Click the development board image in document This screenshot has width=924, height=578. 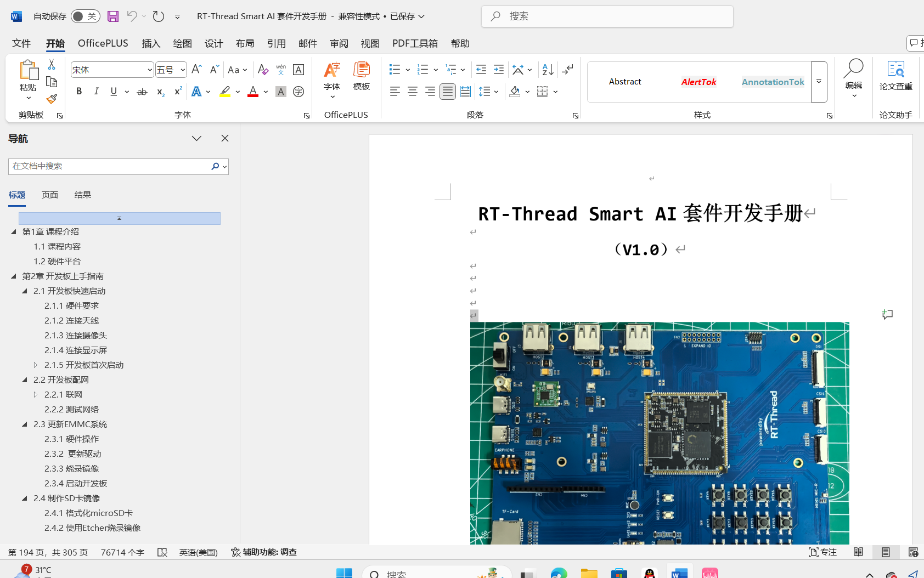[x=660, y=433]
